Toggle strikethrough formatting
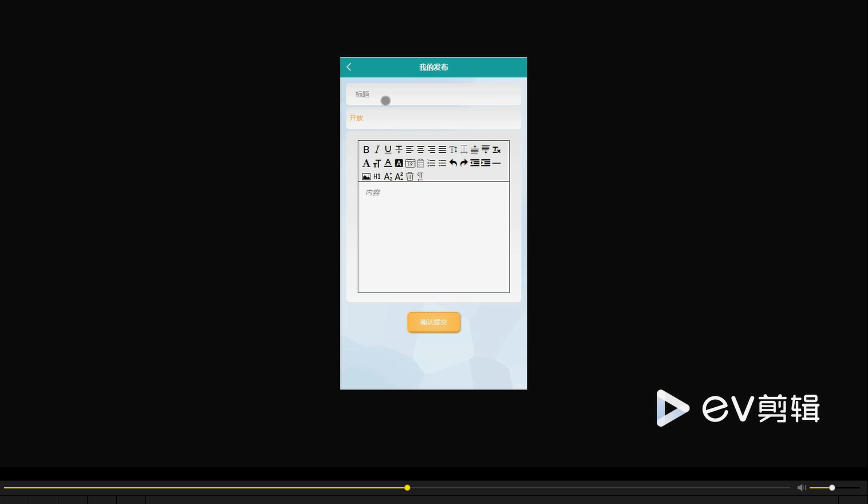The height and width of the screenshot is (504, 868). (399, 149)
